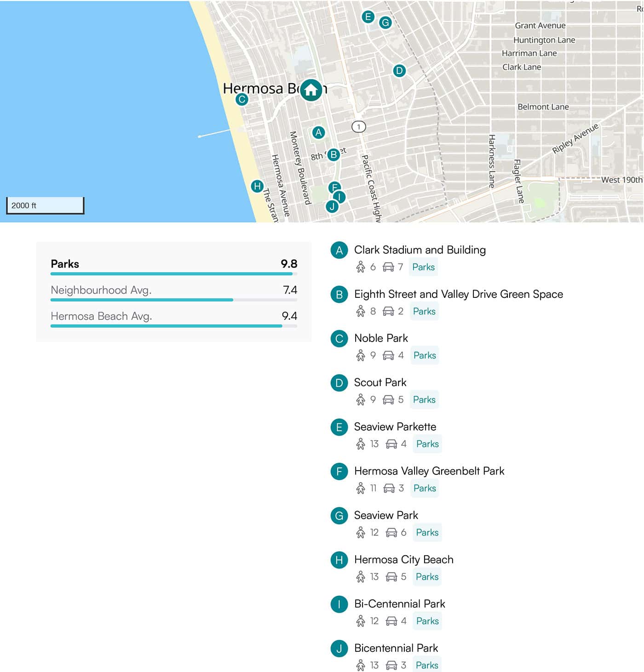The image size is (644, 672).
Task: Select map pin G on the map
Action: click(x=385, y=22)
